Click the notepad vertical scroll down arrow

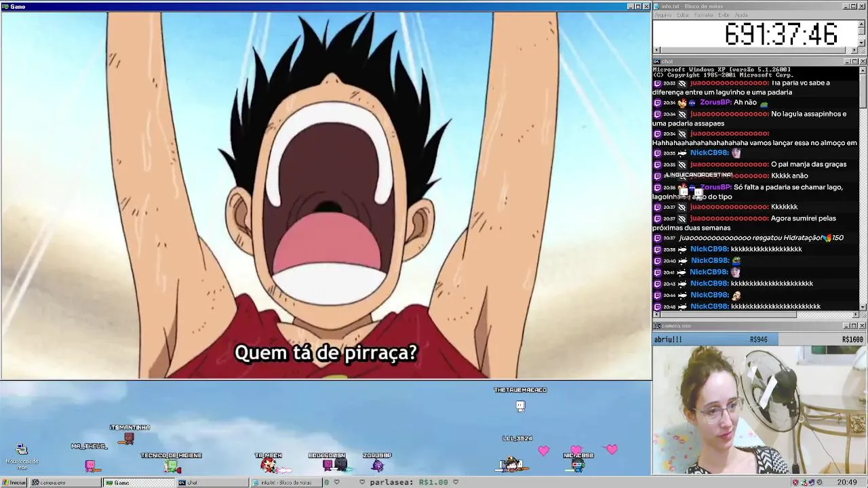[863, 43]
